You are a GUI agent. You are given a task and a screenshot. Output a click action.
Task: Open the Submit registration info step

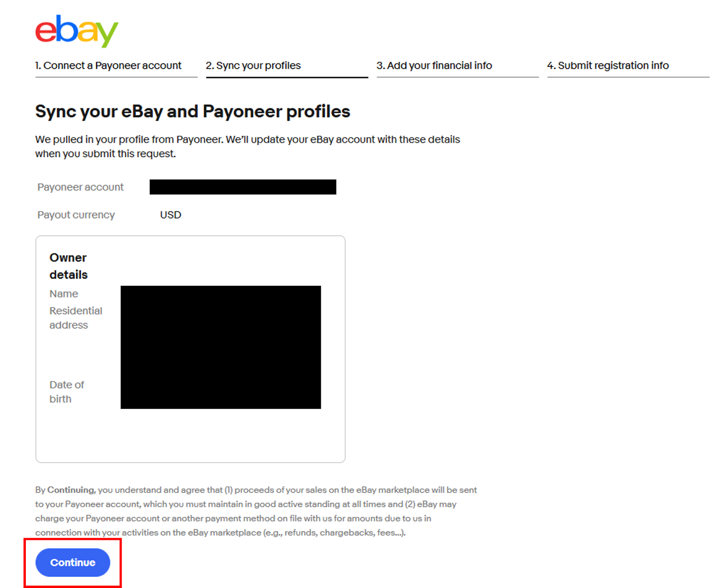pos(608,65)
